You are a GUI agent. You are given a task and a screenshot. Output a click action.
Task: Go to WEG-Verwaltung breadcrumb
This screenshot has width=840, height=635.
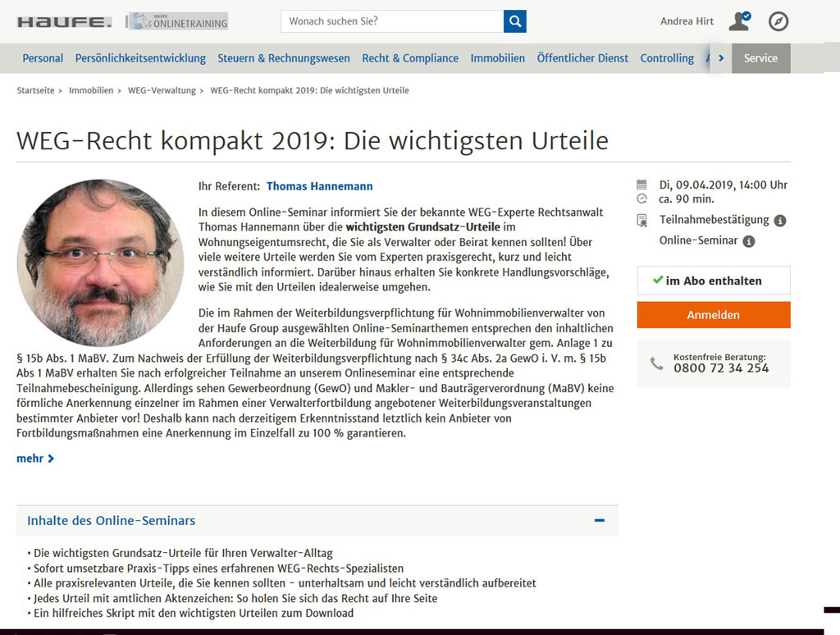coord(162,90)
